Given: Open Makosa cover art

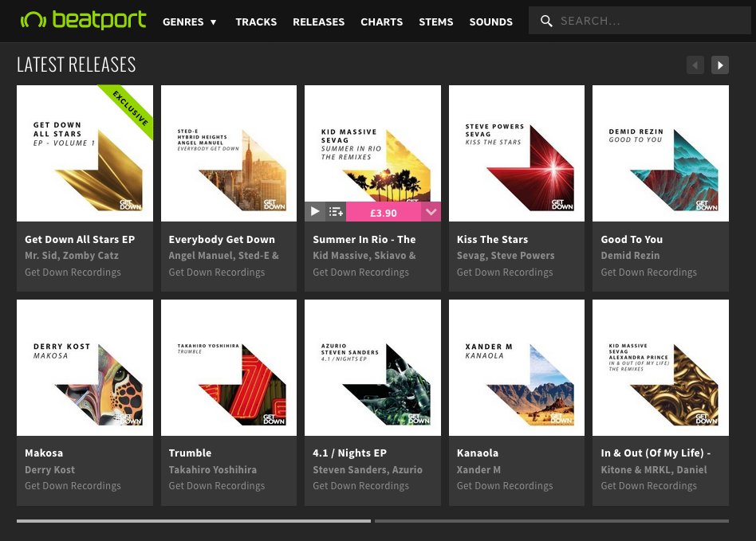Looking at the screenshot, I should coord(85,367).
